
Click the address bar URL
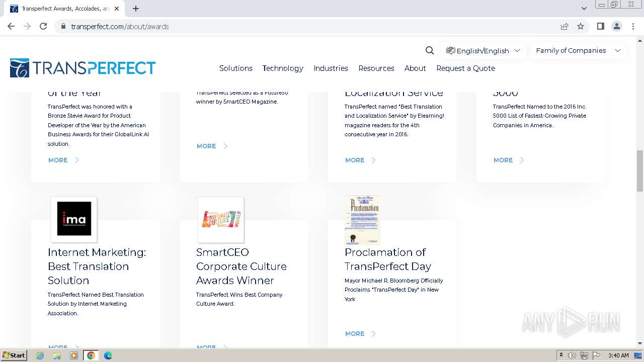click(120, 26)
